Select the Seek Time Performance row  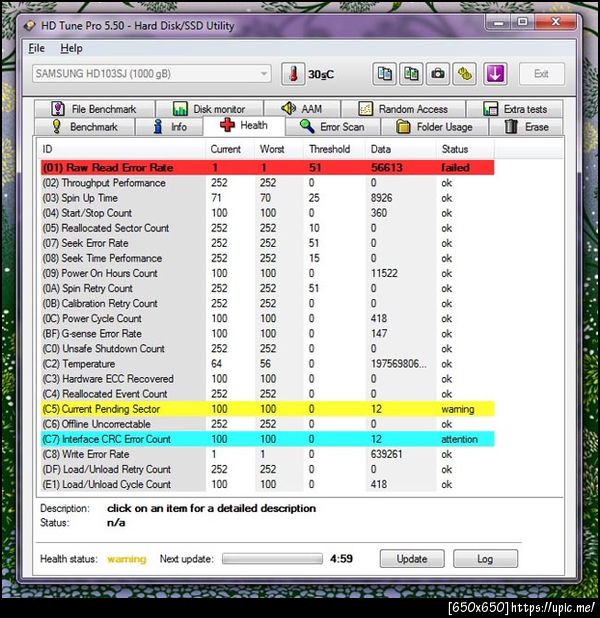point(267,258)
